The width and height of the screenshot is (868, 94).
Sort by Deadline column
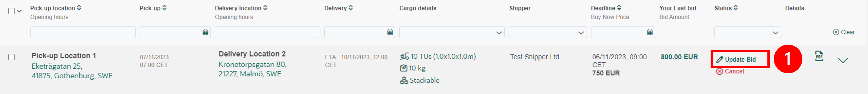point(619,8)
